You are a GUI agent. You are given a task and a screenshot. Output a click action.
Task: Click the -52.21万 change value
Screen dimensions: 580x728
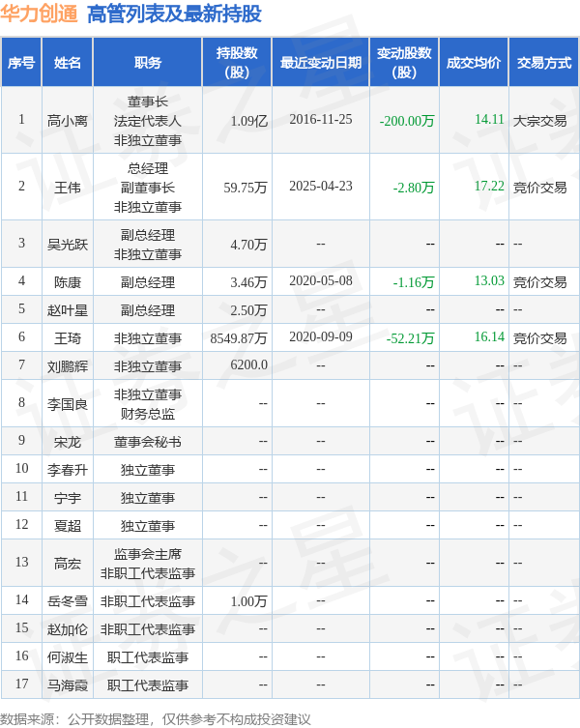point(410,338)
